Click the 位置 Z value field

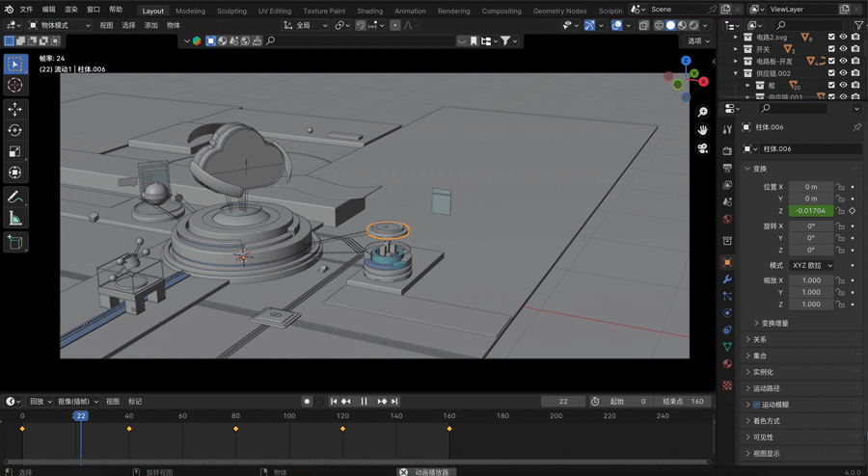811,211
